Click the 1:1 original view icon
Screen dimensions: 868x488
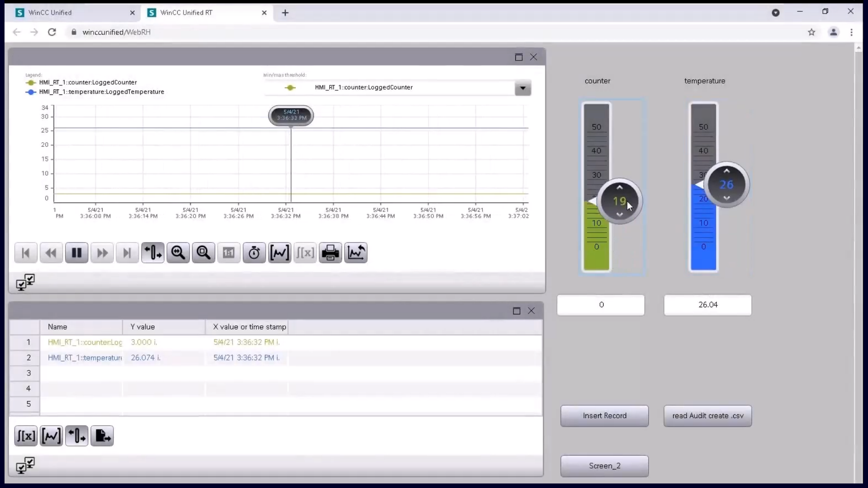tap(229, 253)
